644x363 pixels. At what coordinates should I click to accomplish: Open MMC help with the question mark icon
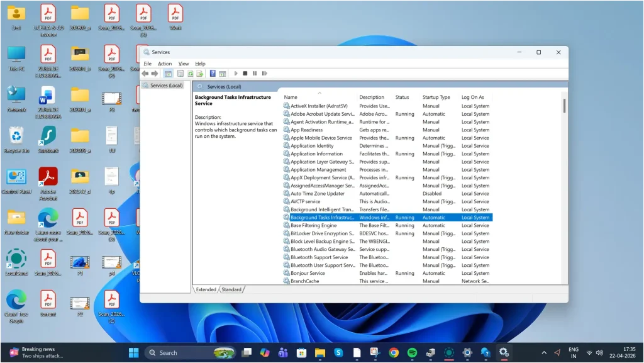point(212,73)
